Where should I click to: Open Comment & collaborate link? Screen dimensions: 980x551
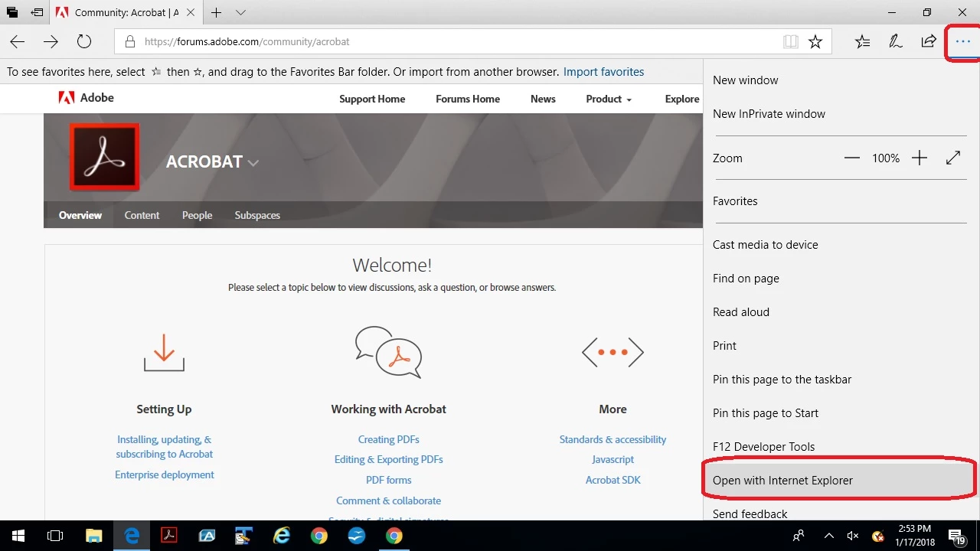pyautogui.click(x=388, y=500)
